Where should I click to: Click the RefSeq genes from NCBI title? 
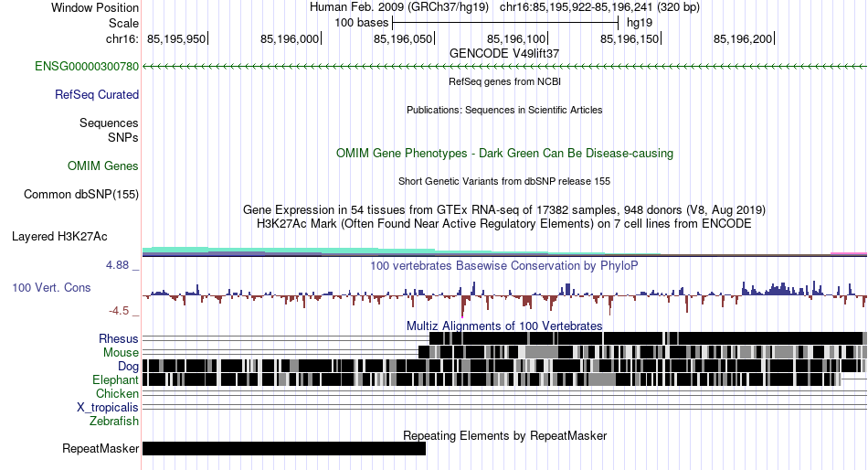coord(504,81)
